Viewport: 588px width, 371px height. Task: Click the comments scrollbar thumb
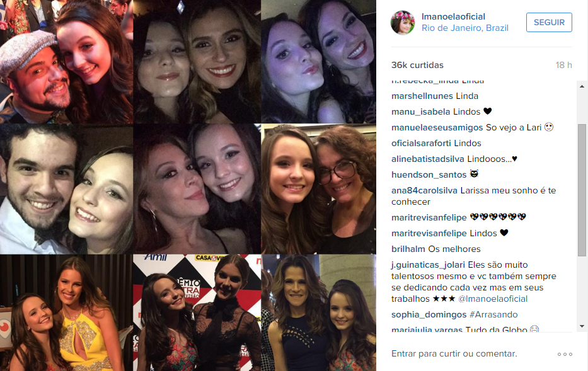582,190
